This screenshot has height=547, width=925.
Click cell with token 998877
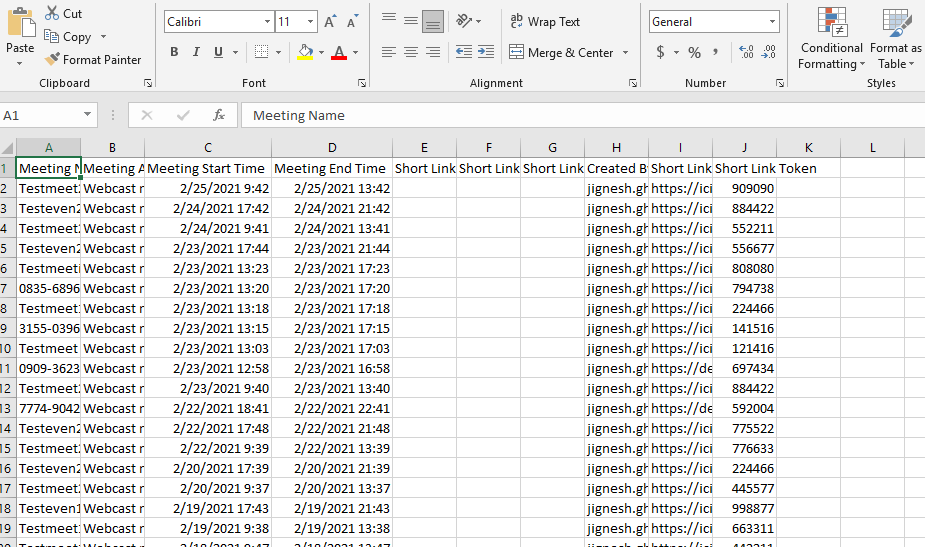744,509
